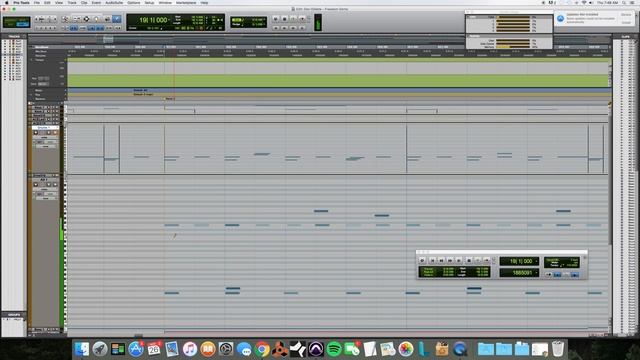Viewport: 640px width, 360px height.
Task: Toggle the blue Conductor button in floating Transport
Action: [x=575, y=275]
